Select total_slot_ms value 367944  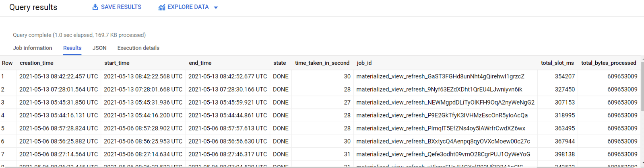click(x=565, y=141)
